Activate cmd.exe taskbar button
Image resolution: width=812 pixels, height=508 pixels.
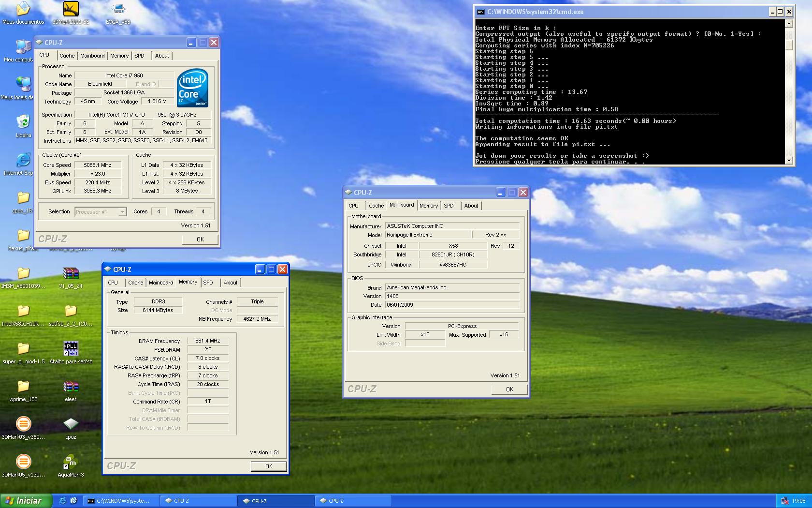[x=121, y=501]
